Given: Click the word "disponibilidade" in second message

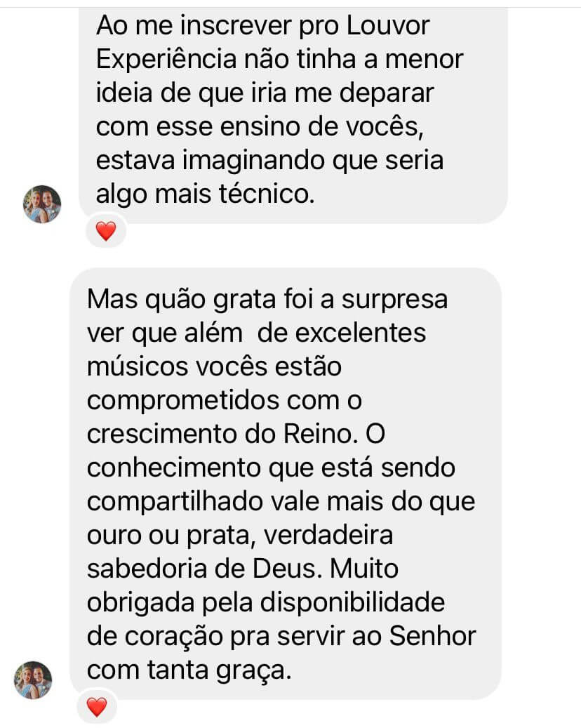Looking at the screenshot, I should point(352,604).
